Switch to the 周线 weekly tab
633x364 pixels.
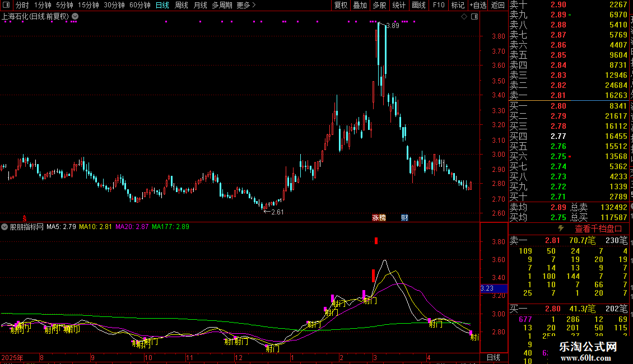click(x=181, y=5)
